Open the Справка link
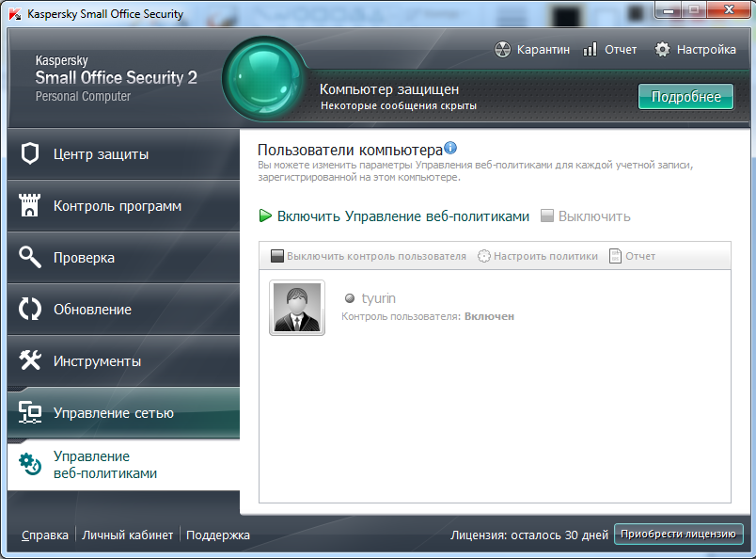This screenshot has height=559, width=756. [45, 535]
